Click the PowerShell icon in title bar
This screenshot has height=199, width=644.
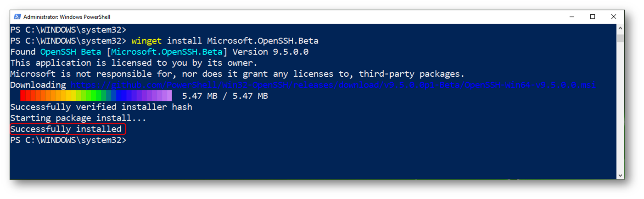point(17,17)
